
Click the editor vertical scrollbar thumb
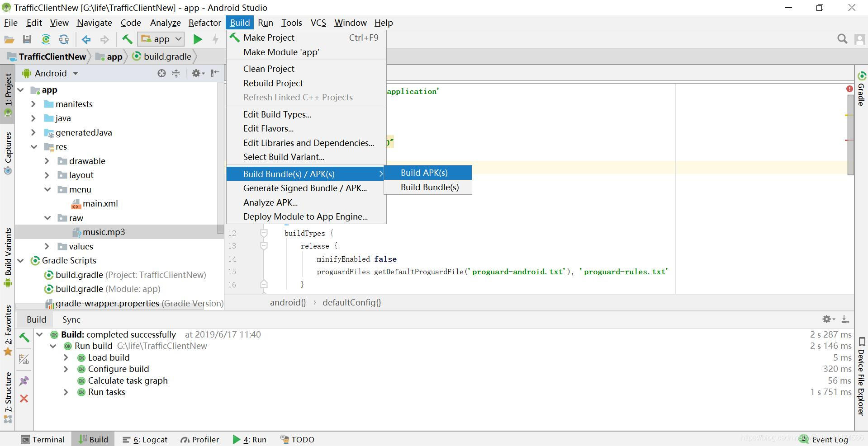tap(850, 135)
